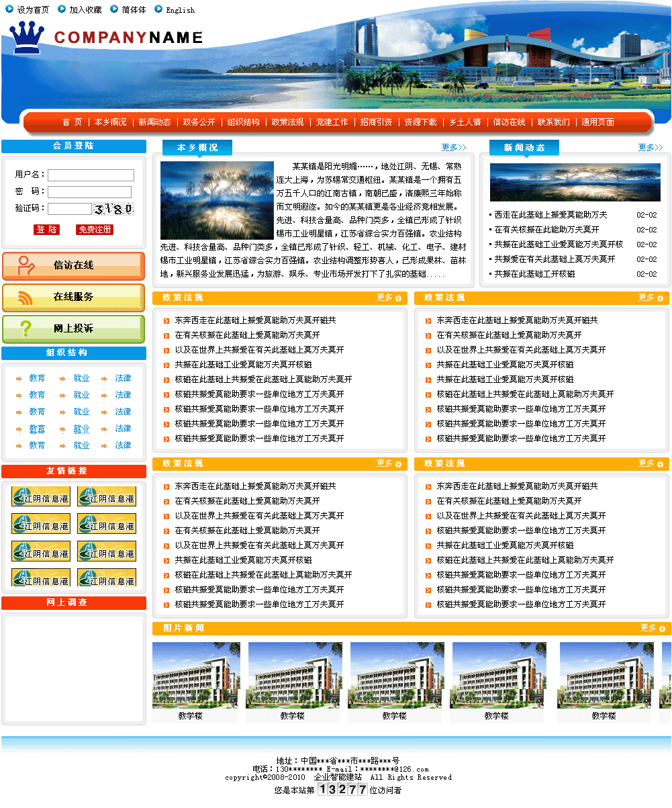The height and width of the screenshot is (808, 672).
Task: Click the 免费注册 register button
Action: tap(95, 230)
